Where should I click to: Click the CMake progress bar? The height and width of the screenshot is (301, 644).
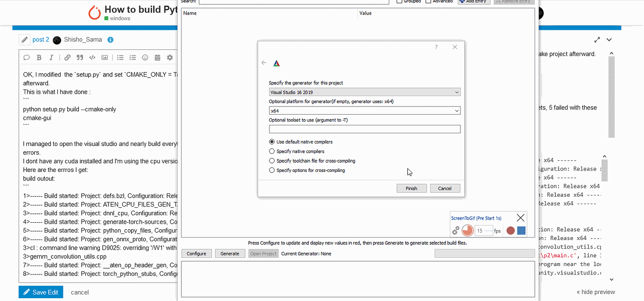(x=484, y=253)
